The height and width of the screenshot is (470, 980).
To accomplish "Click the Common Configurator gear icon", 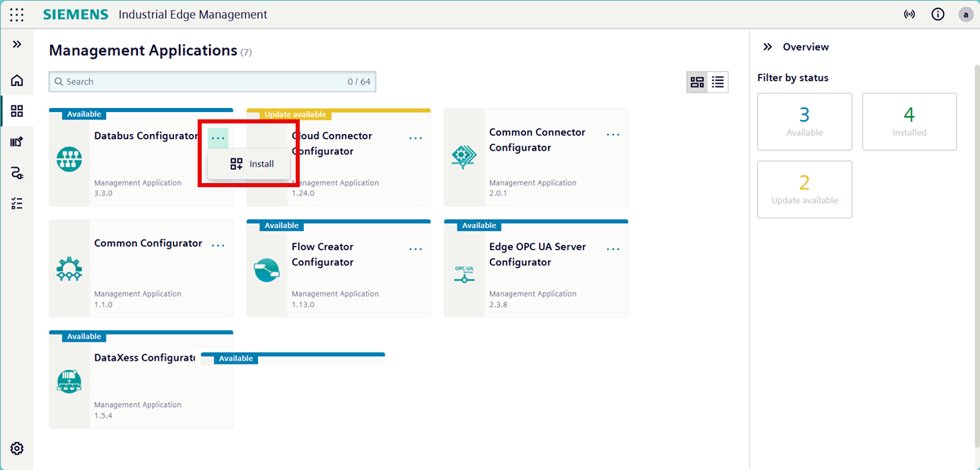I will tap(69, 269).
